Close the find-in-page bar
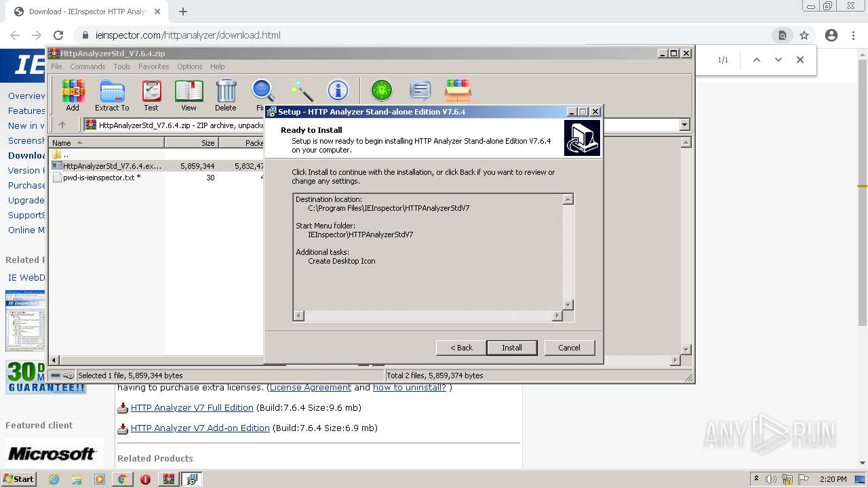 coord(800,60)
